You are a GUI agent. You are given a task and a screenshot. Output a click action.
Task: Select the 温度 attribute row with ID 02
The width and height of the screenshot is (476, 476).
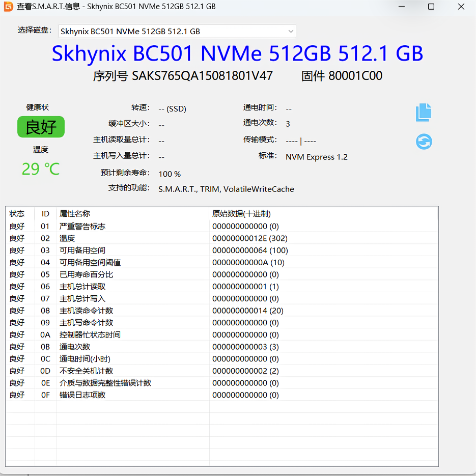[x=222, y=238]
